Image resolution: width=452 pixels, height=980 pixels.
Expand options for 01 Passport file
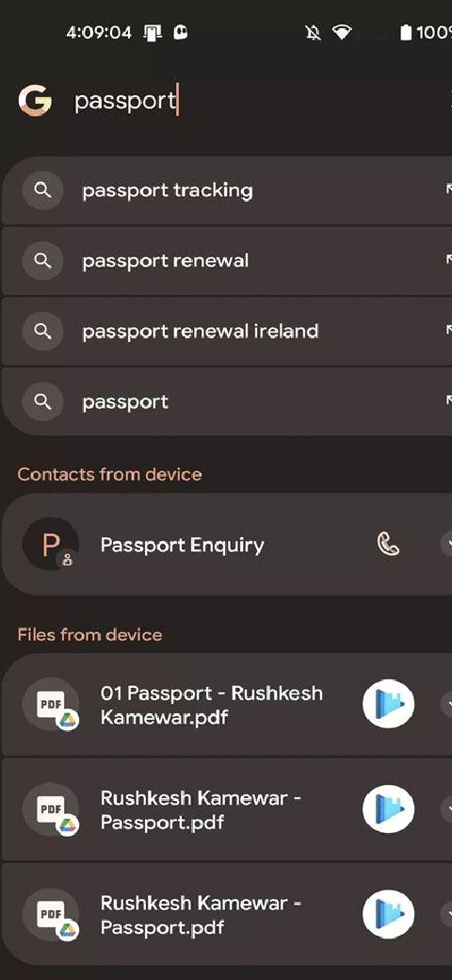pos(446,705)
